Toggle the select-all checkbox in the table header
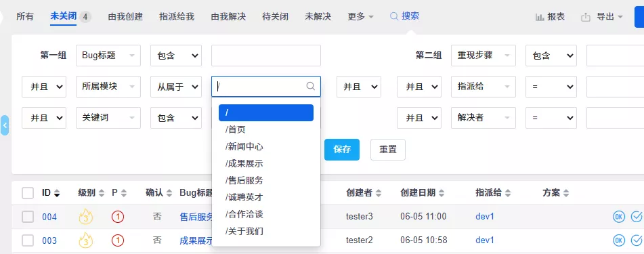The height and width of the screenshot is (254, 644). click(28, 193)
